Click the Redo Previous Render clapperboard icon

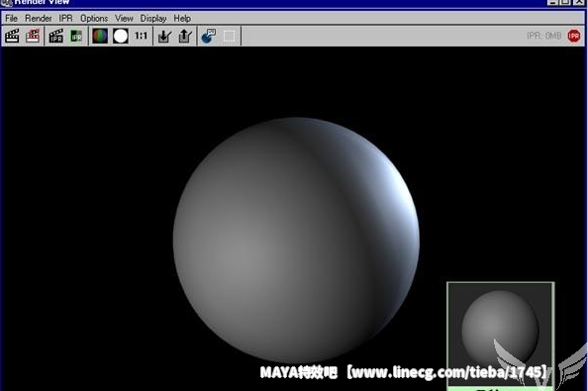tap(12, 36)
